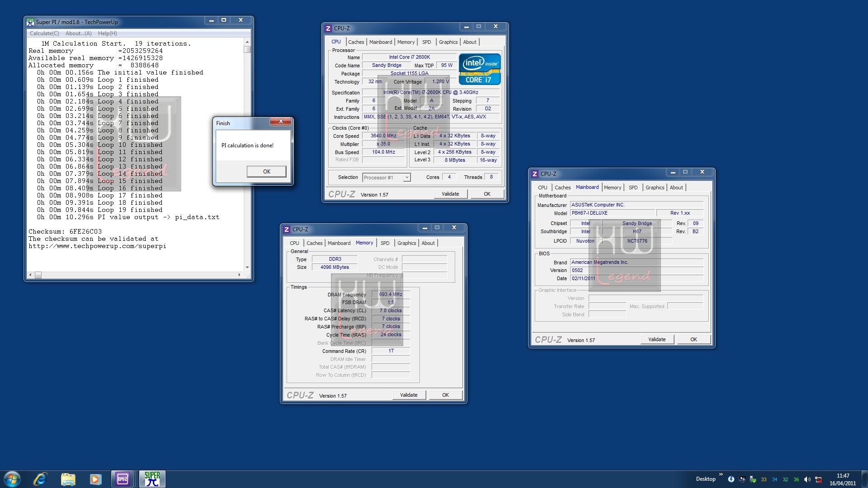The width and height of the screenshot is (868, 488).
Task: Expand the Desktop toolbar chevron in taskbar
Action: pos(721,475)
